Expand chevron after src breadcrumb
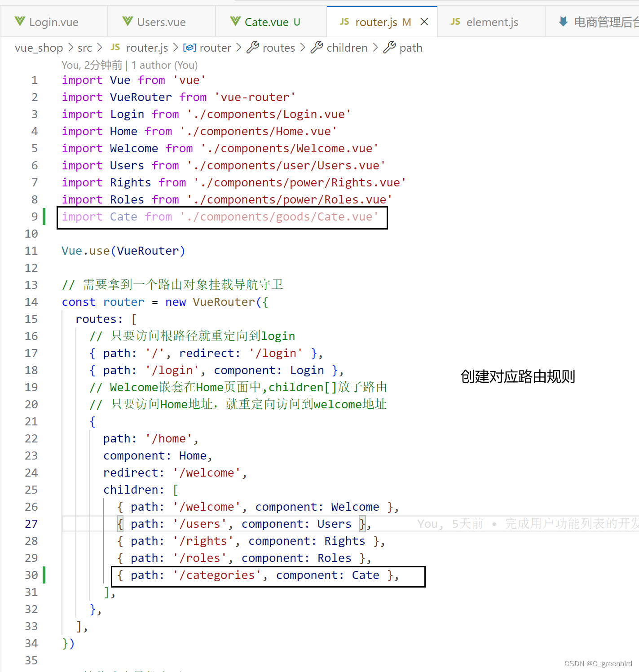Viewport: 639px width, 672px height. click(x=100, y=47)
